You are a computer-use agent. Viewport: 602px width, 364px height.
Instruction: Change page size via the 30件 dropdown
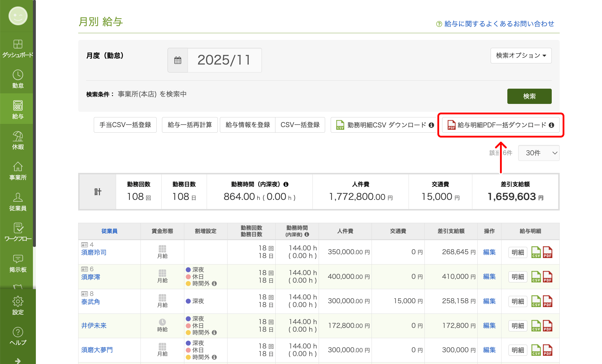[x=539, y=153]
